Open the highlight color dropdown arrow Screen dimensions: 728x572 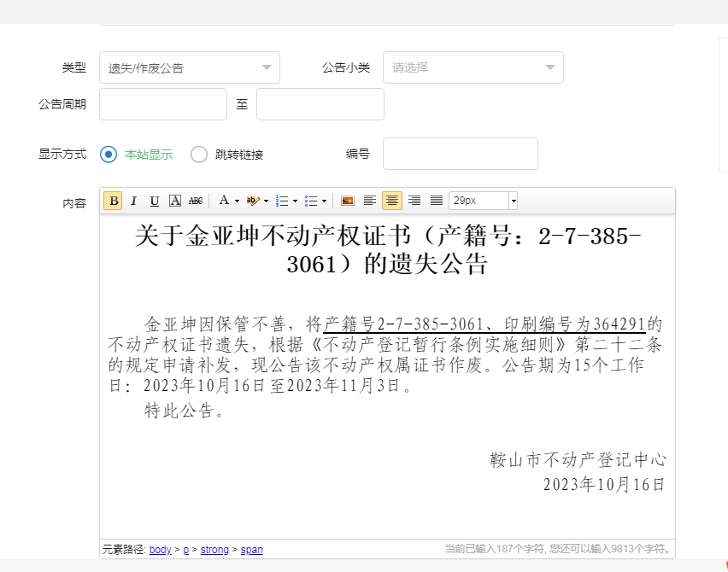[x=266, y=201]
